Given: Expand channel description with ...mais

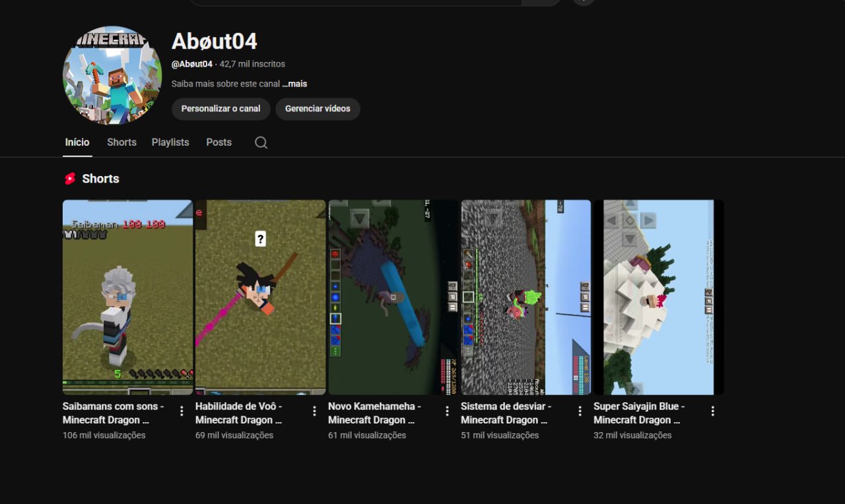Looking at the screenshot, I should pos(294,84).
